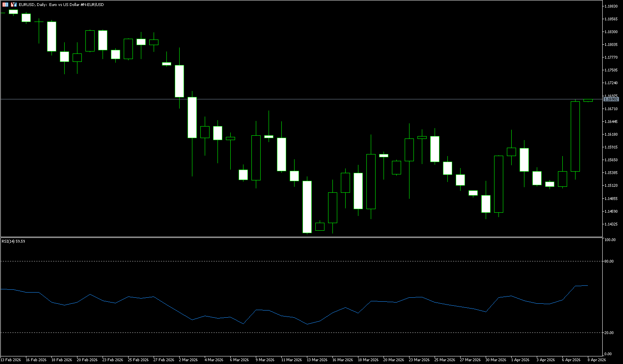Select the 1.14325 price scale label
Image resolution: width=623 pixels, height=364 pixels.
[x=611, y=224]
